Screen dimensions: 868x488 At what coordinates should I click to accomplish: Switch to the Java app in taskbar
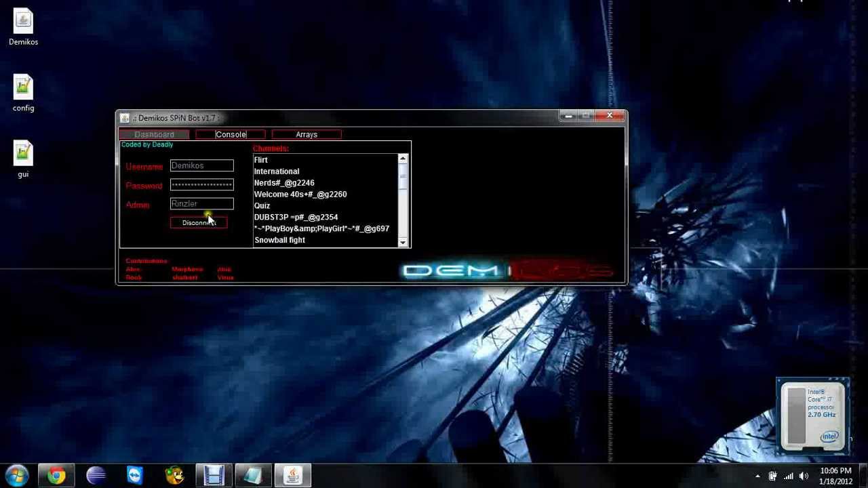pyautogui.click(x=292, y=476)
